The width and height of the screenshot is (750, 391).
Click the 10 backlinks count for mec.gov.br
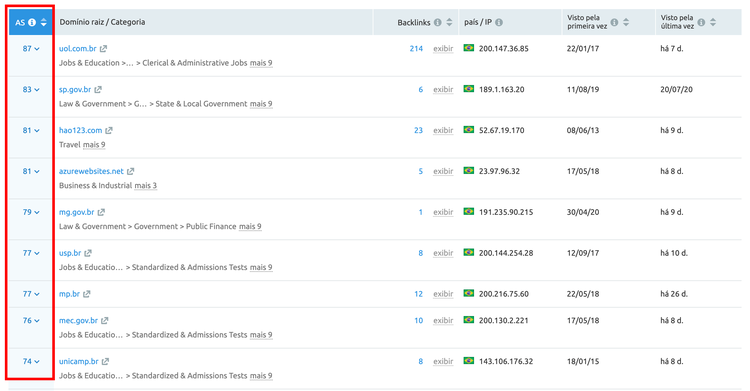[419, 321]
